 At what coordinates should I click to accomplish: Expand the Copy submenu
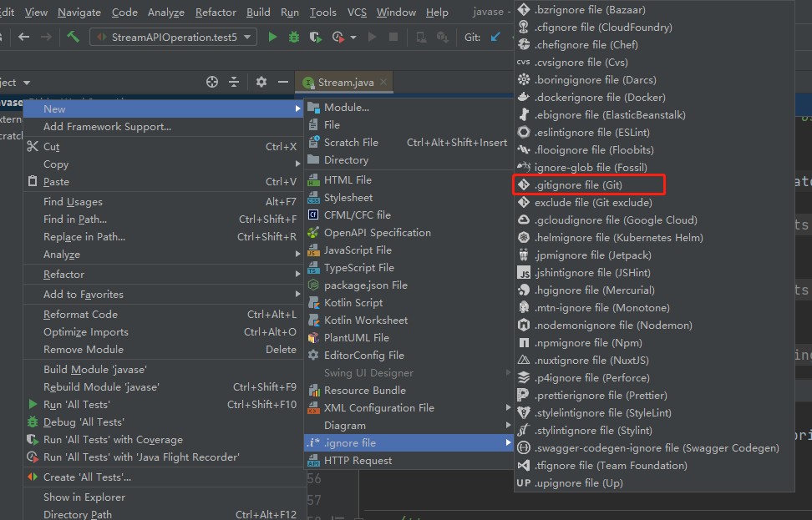pos(163,164)
